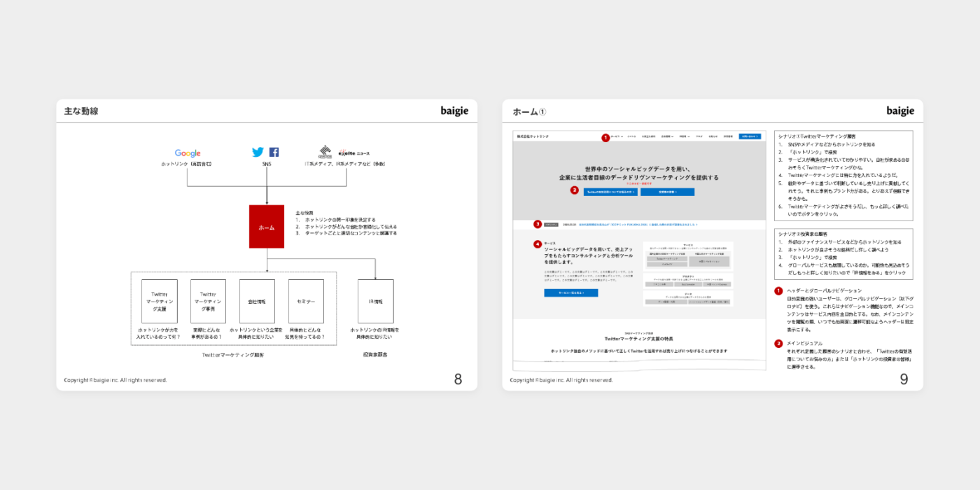Click the copyright text on slide 9
Viewport: 980px width, 490px height.
coord(561,380)
